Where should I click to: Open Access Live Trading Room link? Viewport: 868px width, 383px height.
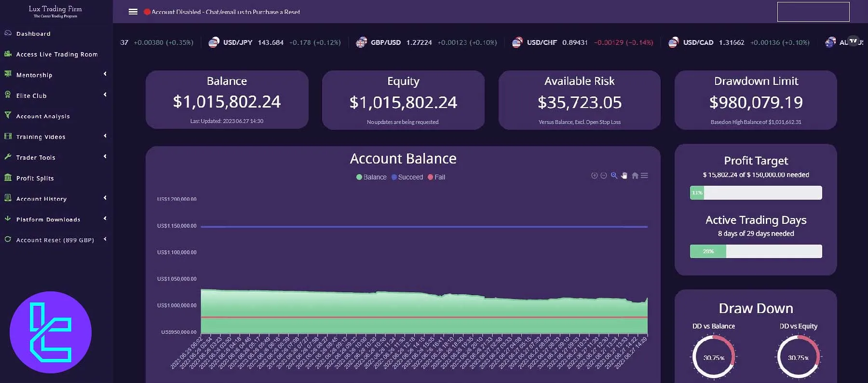pyautogui.click(x=57, y=55)
